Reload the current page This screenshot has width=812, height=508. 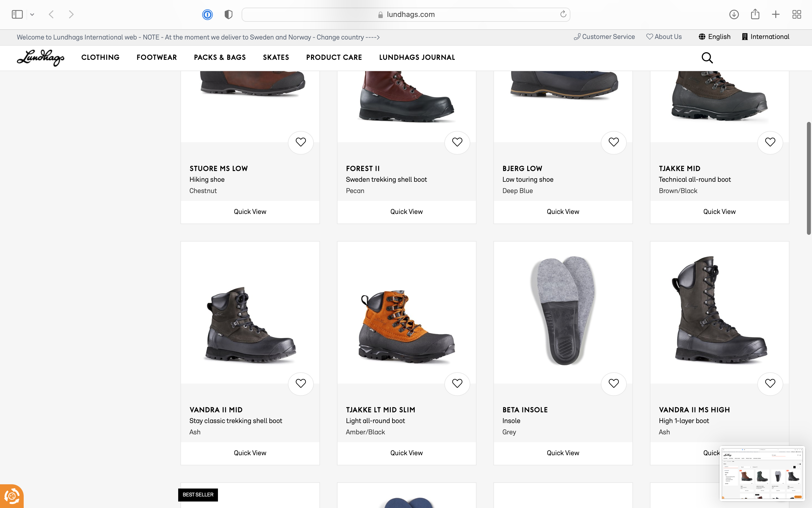(563, 14)
